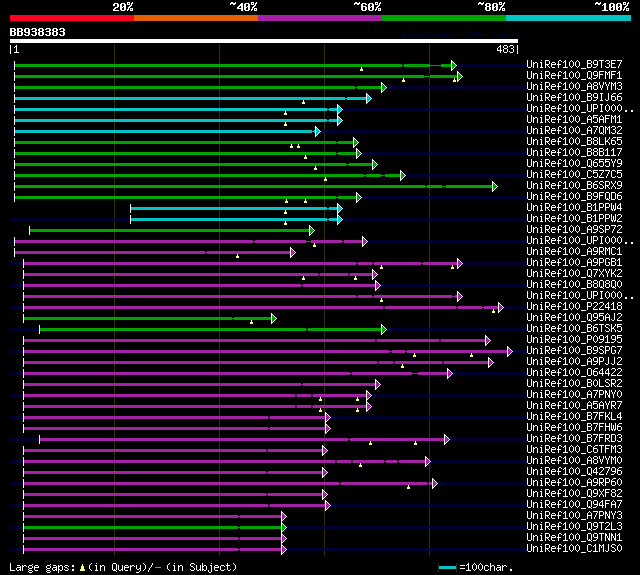Screen dimensions: 640x575
Task: Click the UniRef100_C1MJS0 label
Action: tap(574, 549)
